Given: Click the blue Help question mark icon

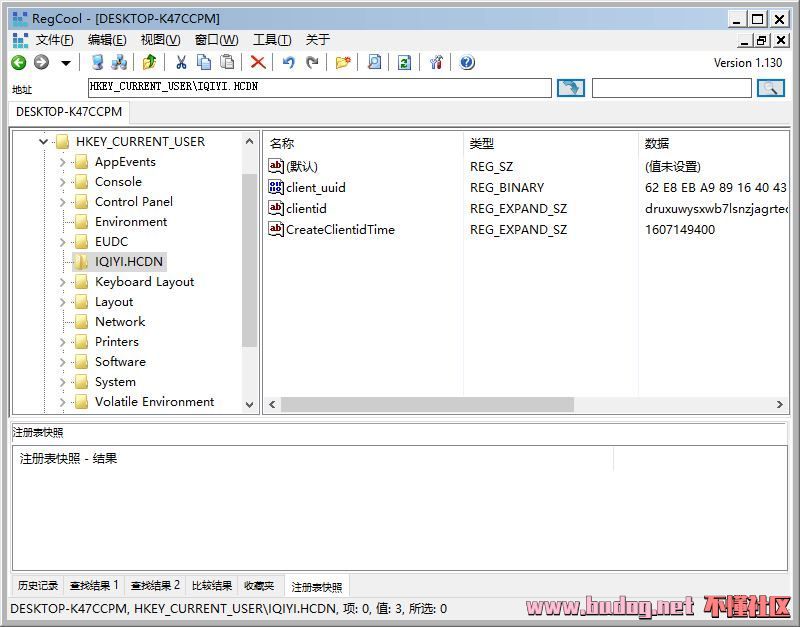Looking at the screenshot, I should (x=467, y=63).
